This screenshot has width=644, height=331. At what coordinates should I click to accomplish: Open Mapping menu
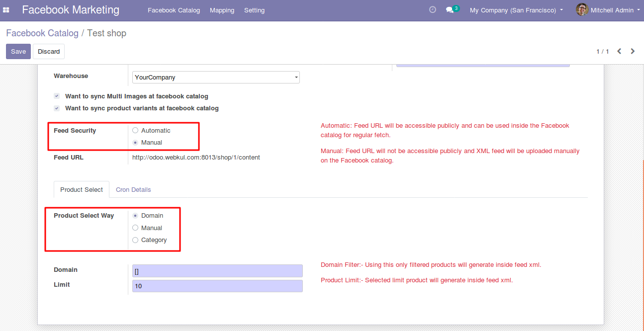(x=222, y=10)
